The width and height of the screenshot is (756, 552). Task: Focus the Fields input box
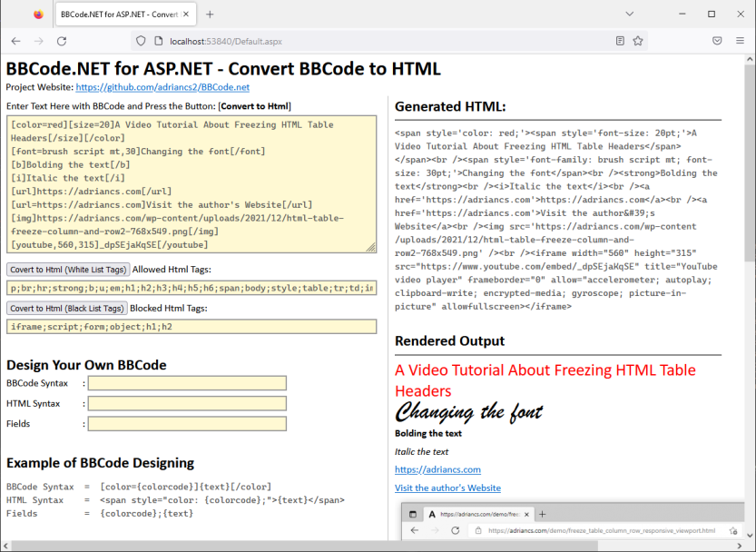[x=187, y=424]
